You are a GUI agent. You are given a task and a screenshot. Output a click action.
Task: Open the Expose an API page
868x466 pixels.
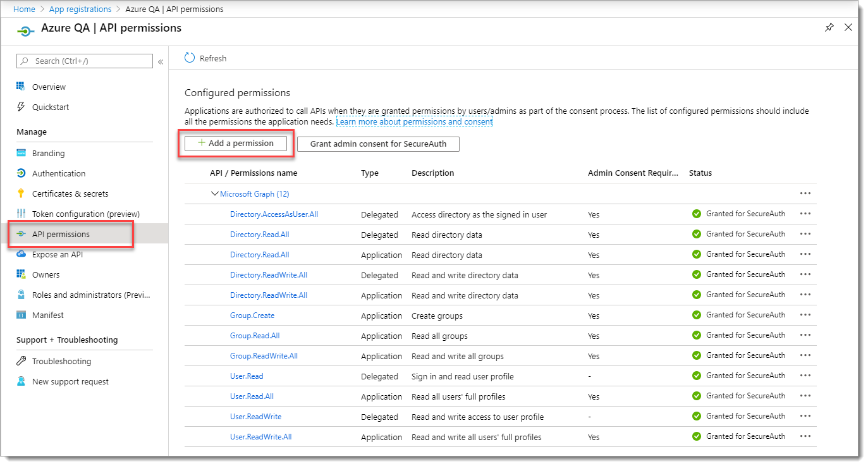(57, 255)
